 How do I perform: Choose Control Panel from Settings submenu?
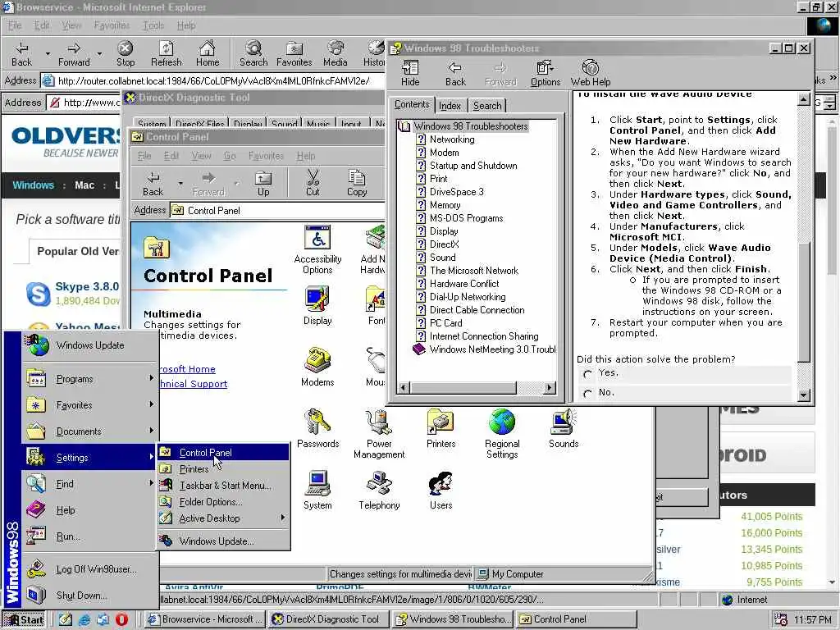223,453
